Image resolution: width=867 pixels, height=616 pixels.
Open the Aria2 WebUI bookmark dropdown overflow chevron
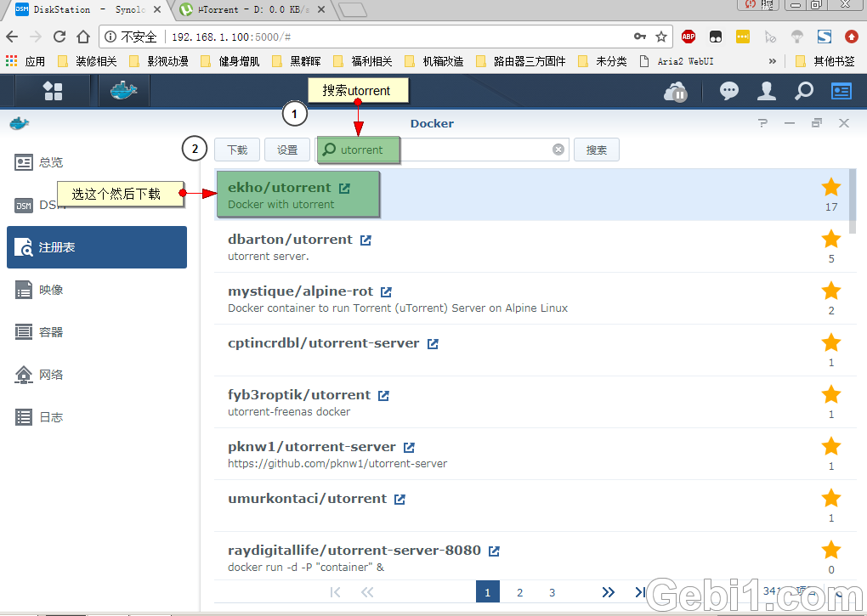(x=772, y=60)
